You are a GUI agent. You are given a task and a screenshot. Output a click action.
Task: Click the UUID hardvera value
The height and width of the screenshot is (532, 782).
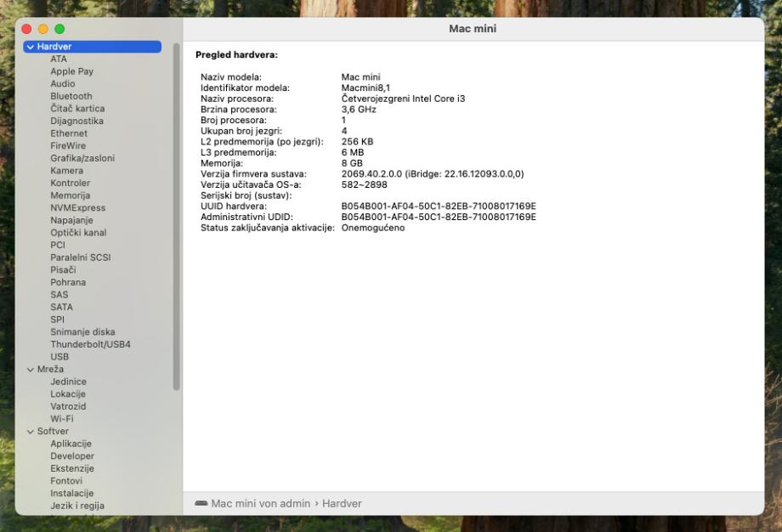pos(439,207)
